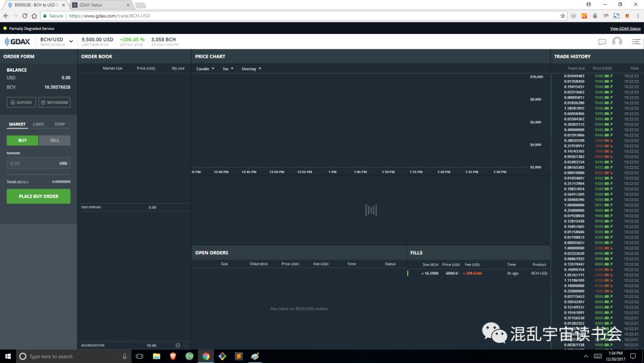
Task: Select the BUY side toggle
Action: (22, 140)
